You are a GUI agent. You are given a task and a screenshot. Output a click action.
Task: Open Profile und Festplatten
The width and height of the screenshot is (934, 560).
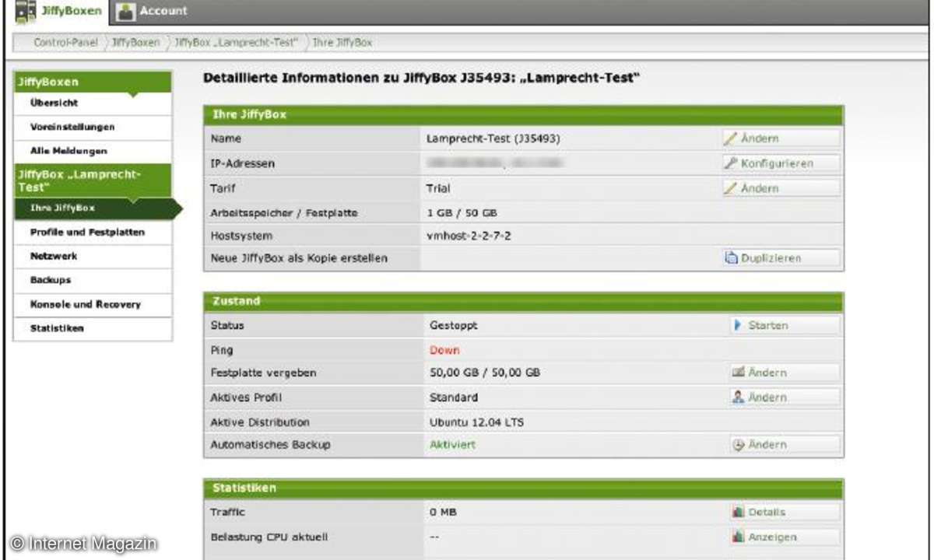pos(93,233)
